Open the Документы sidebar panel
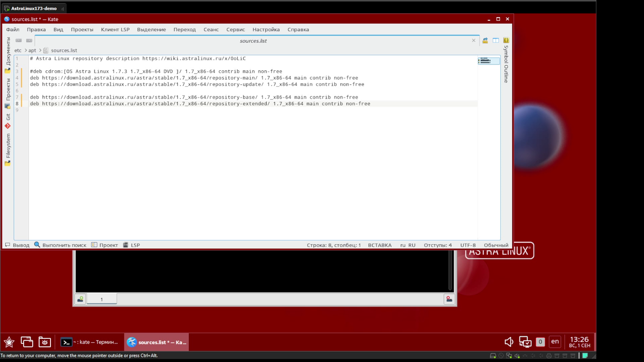Viewport: 644px width, 362px height. [x=8, y=55]
